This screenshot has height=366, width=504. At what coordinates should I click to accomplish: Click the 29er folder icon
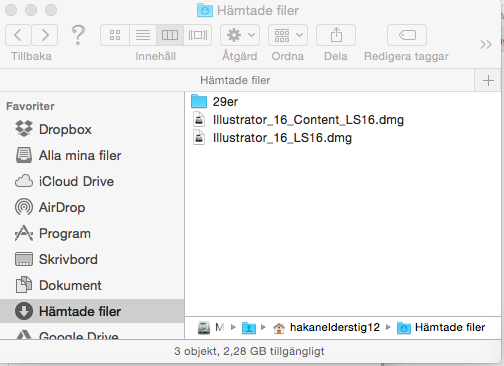(x=199, y=101)
